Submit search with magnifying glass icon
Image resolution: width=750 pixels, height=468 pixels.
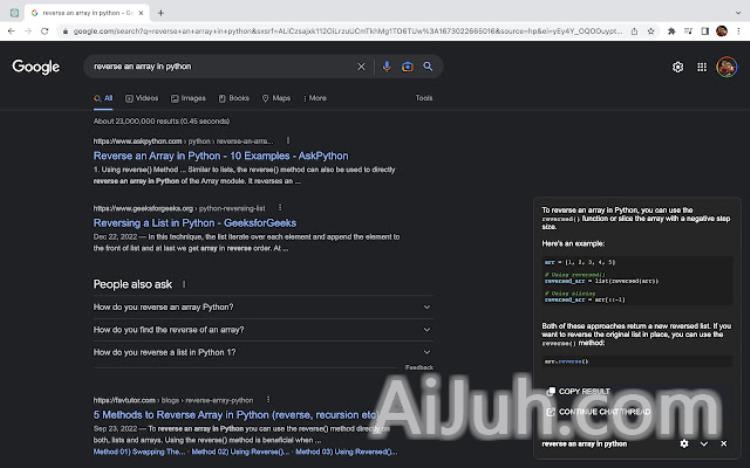click(428, 67)
